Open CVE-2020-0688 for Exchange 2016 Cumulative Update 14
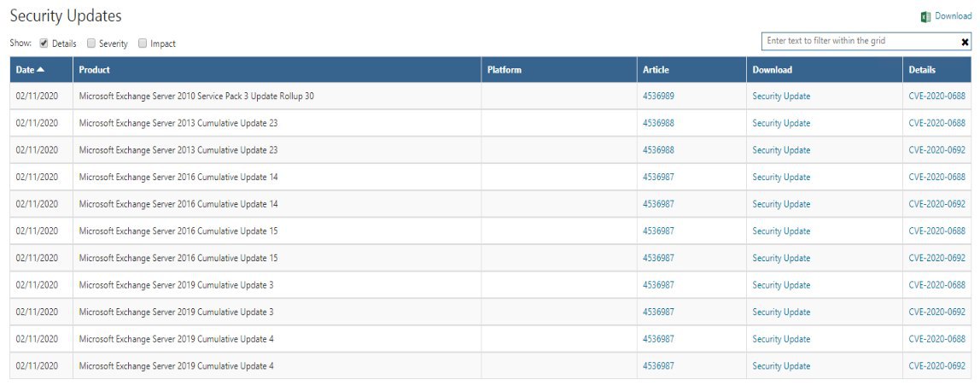Image resolution: width=980 pixels, height=391 pixels. (x=936, y=177)
